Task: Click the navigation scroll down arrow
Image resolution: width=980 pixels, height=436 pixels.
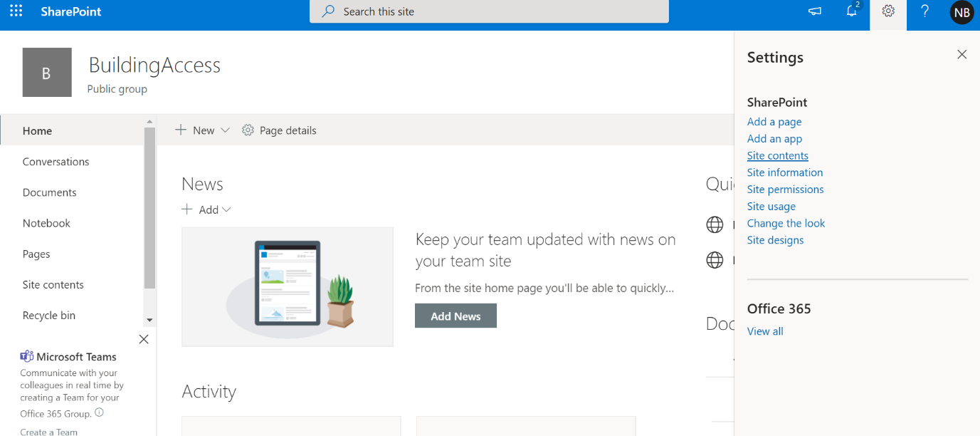Action: pos(149,321)
